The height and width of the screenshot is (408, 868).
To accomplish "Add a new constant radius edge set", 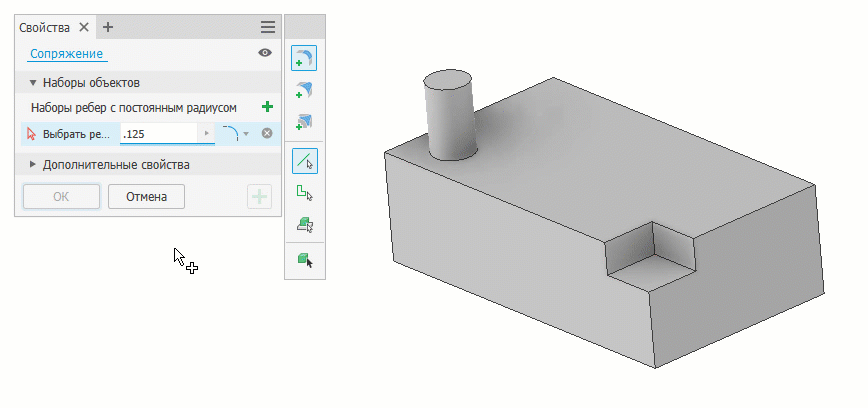I will (x=267, y=107).
